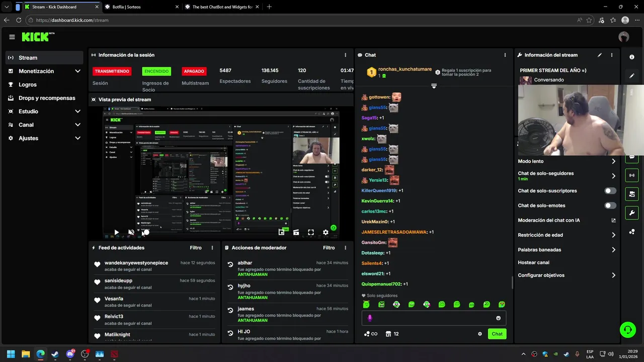
Task: Toggle the broadcast signal panel icon
Action: click(632, 175)
